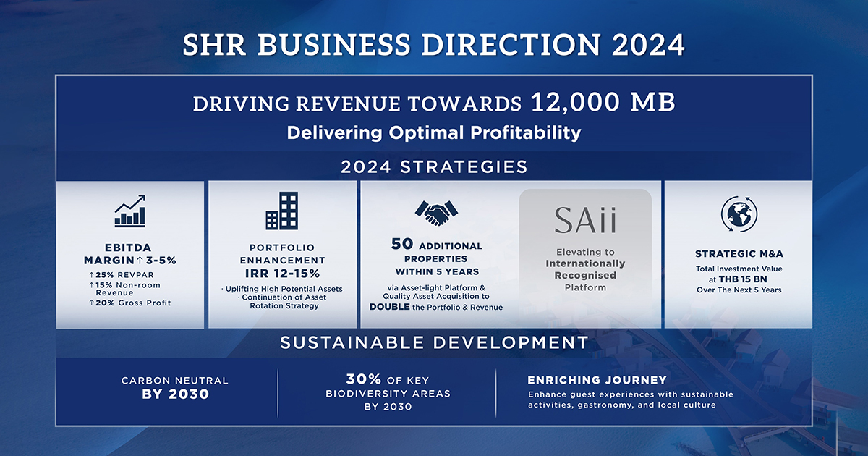
Task: Click the office buildings portfolio icon
Action: pos(282,211)
